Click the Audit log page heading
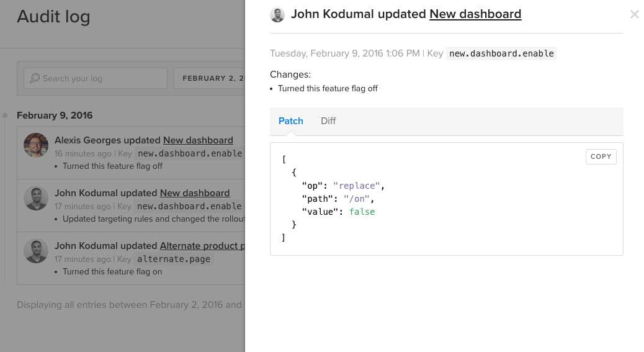The height and width of the screenshot is (352, 644). (53, 17)
